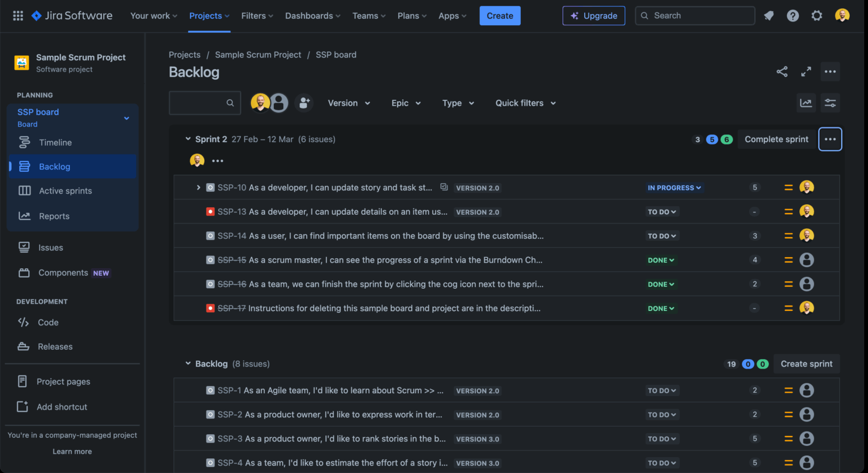Viewport: 868px width, 473px height.
Task: Click the child-issues icon on SSP-10
Action: click(444, 187)
